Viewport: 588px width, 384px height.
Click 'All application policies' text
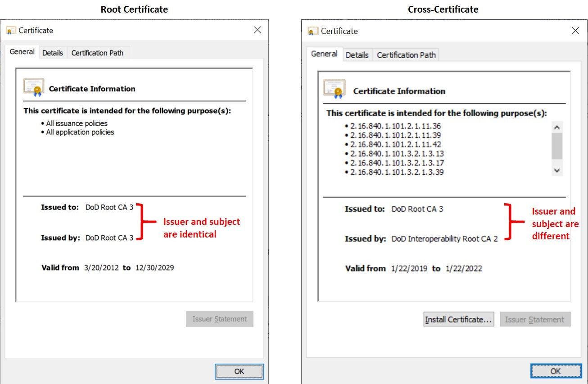pos(80,132)
